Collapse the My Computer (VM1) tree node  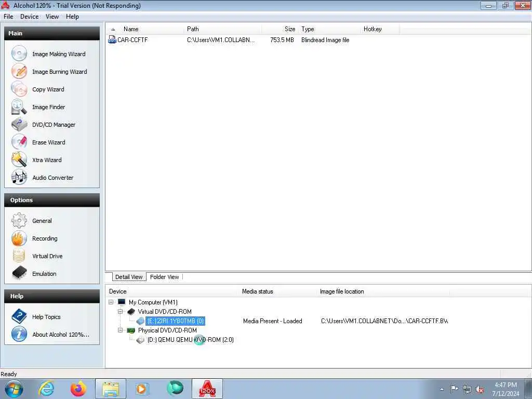111,302
